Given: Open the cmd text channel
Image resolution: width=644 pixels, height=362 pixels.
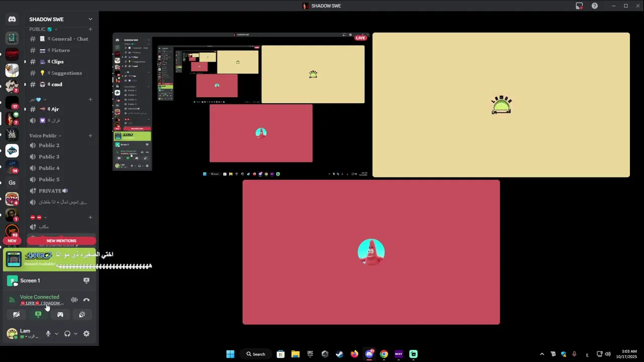Looking at the screenshot, I should tap(61, 84).
